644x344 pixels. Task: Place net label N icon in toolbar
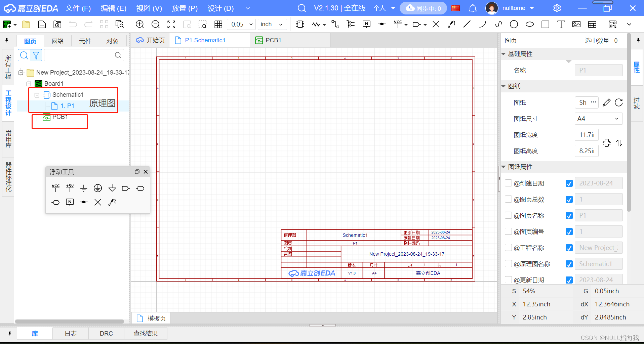click(x=367, y=24)
